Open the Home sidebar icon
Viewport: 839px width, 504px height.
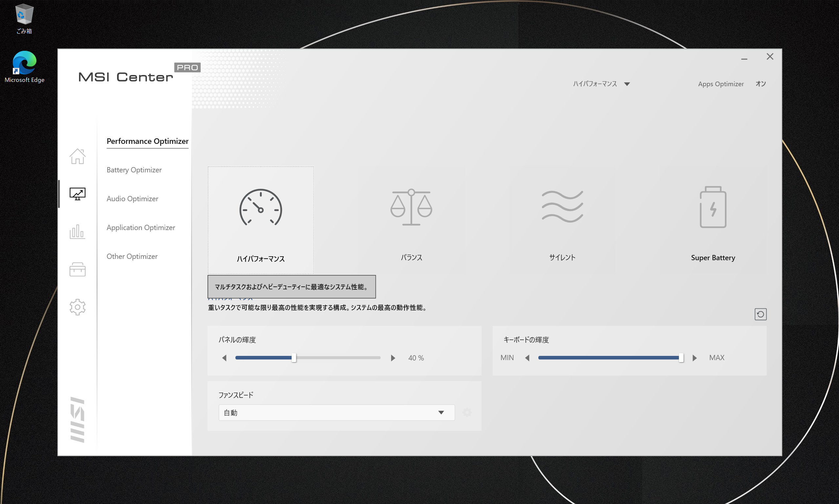pyautogui.click(x=77, y=156)
